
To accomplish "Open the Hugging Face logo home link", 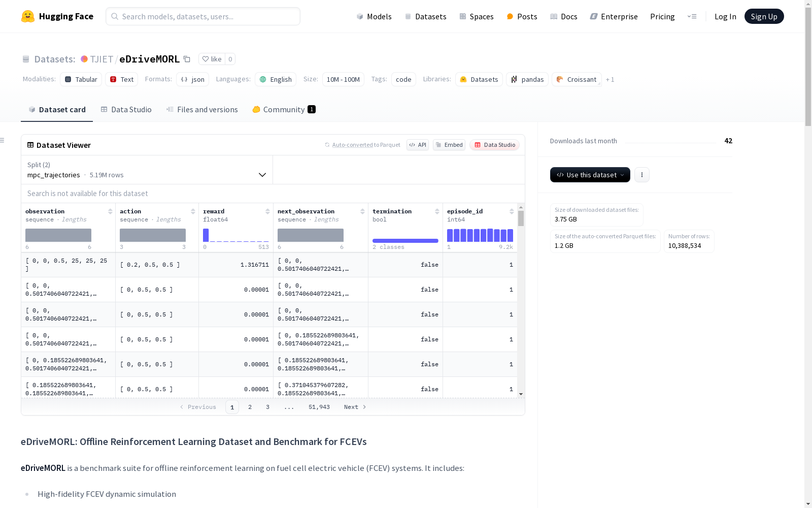I will point(57,16).
